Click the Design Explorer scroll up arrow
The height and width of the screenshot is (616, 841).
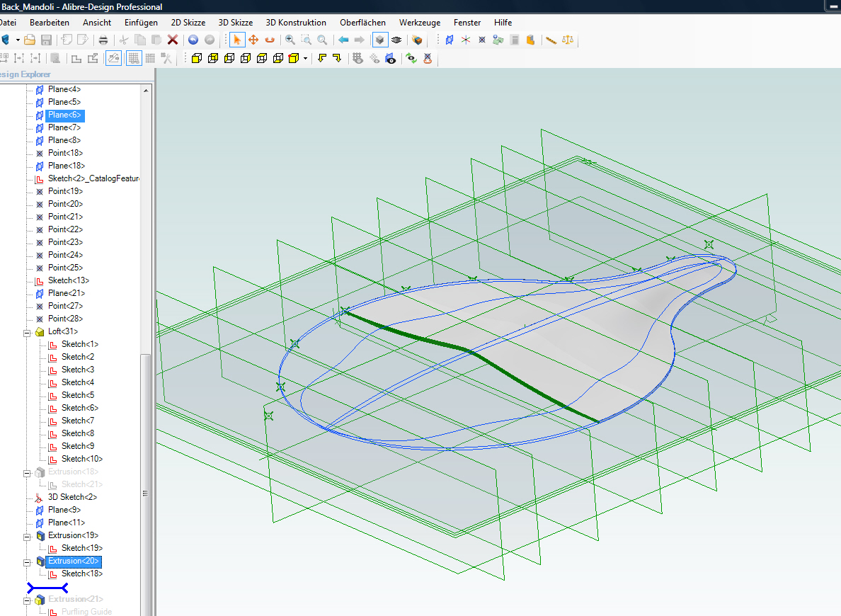click(146, 90)
